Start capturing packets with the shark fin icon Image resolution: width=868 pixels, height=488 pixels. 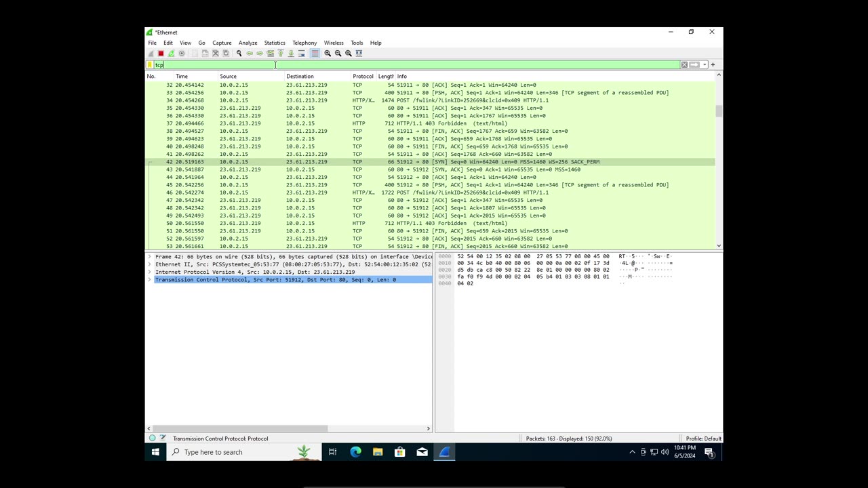[151, 54]
